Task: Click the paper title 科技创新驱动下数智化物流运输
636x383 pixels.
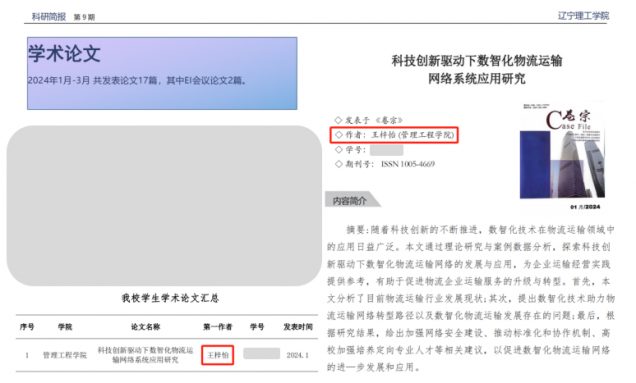Action: [477, 61]
